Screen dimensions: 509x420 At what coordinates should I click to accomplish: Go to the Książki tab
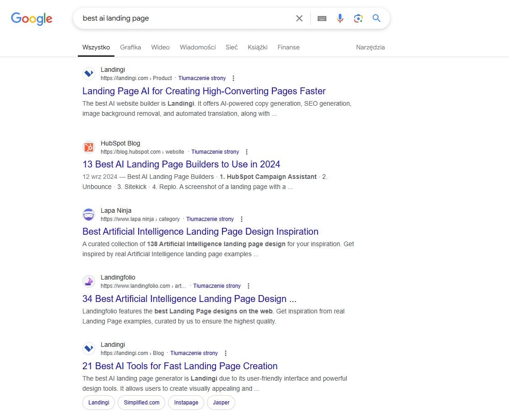click(x=257, y=48)
